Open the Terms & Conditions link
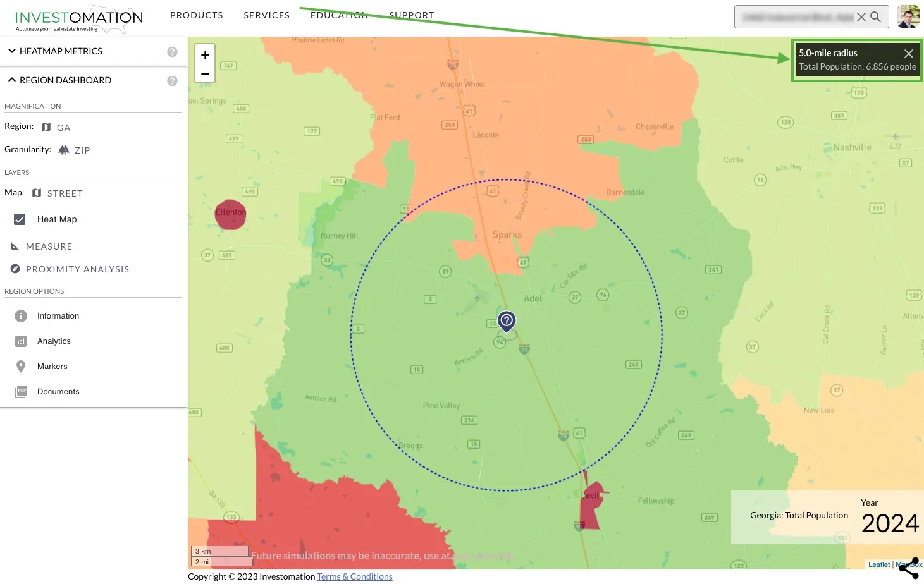The image size is (924, 584). point(354,576)
